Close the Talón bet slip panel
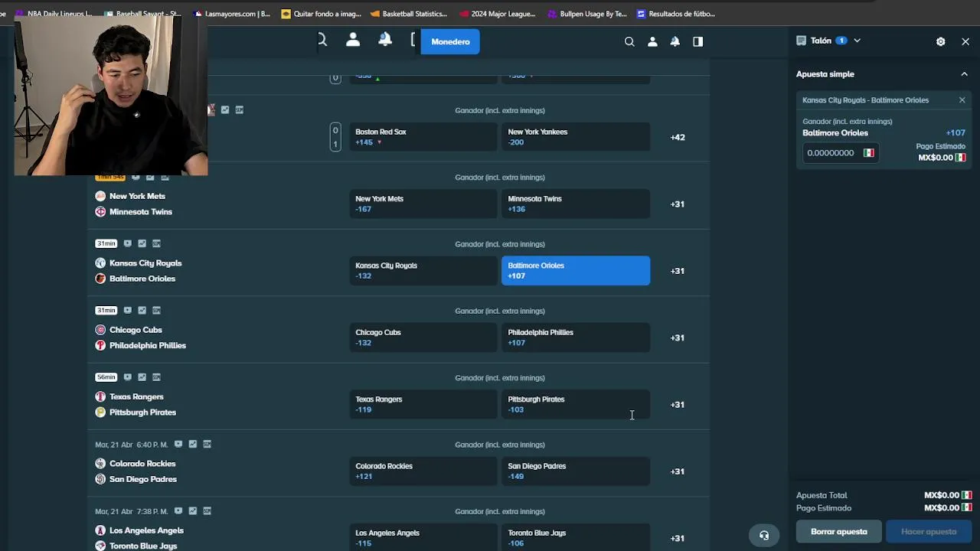The image size is (980, 551). [x=965, y=41]
